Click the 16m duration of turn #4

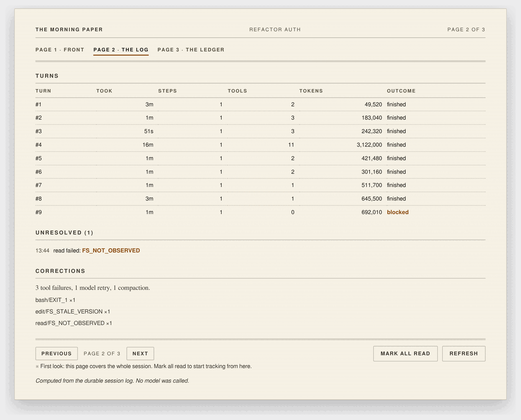[x=148, y=145]
